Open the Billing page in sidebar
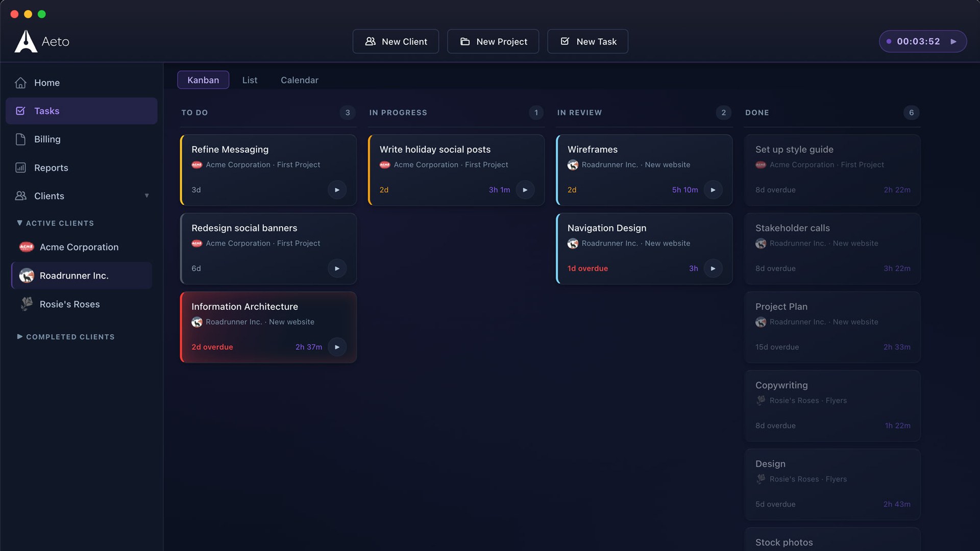Viewport: 980px width, 551px height. 82,139
